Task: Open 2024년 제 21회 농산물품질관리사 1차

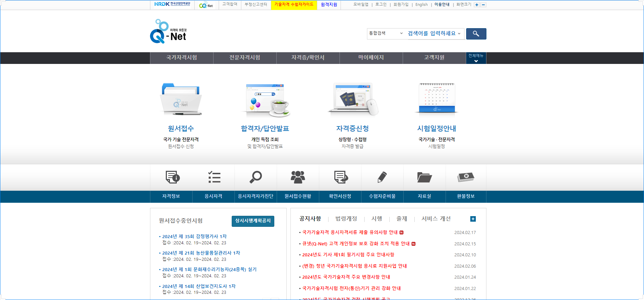Action: pos(201,253)
